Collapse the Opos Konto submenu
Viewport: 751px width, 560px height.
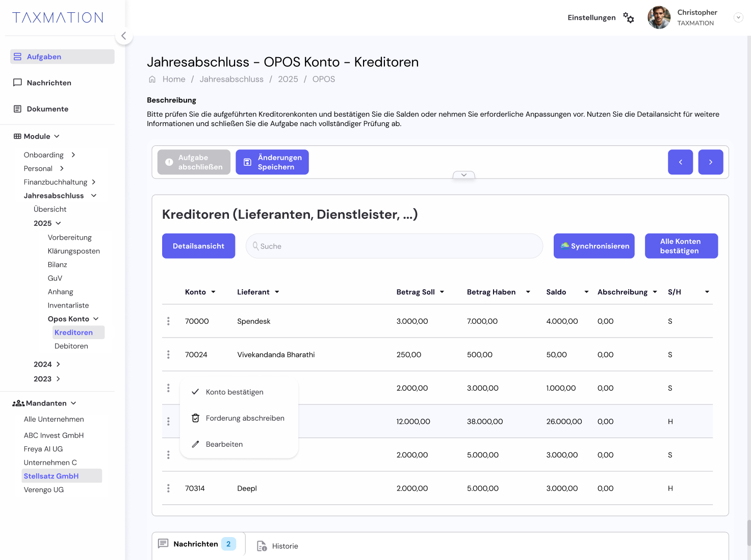pos(96,318)
